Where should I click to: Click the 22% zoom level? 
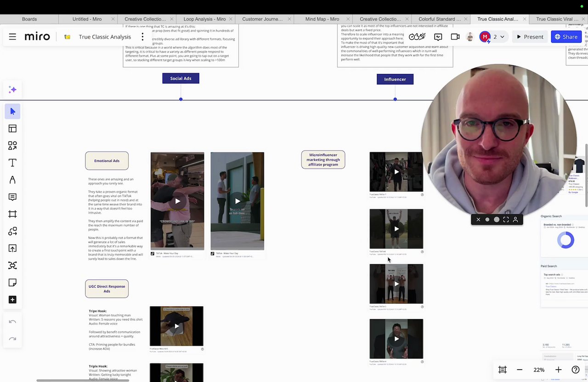539,370
